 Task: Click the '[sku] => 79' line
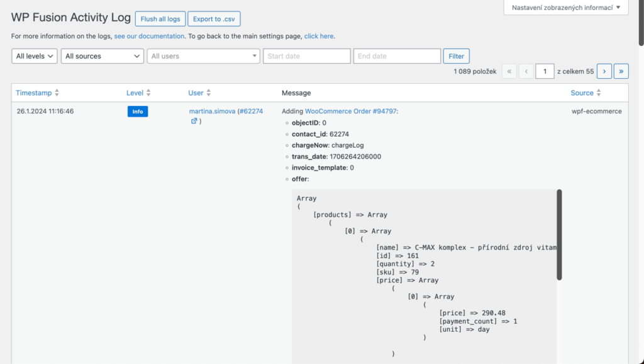pyautogui.click(x=397, y=272)
